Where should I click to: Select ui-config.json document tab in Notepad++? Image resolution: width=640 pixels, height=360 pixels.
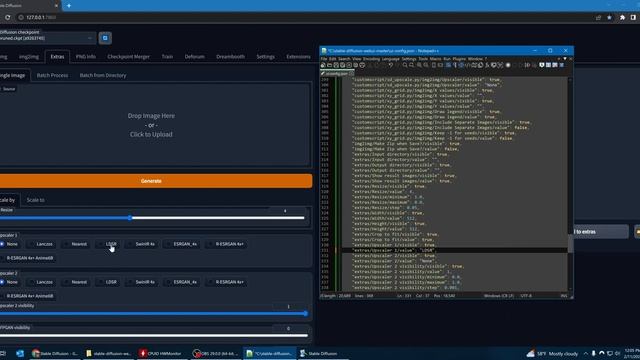(x=337, y=74)
